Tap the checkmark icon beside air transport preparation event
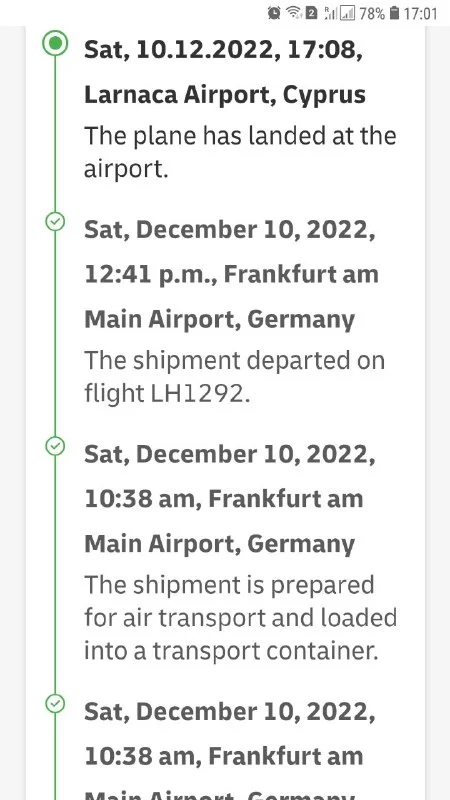The width and height of the screenshot is (450, 800). [55, 446]
